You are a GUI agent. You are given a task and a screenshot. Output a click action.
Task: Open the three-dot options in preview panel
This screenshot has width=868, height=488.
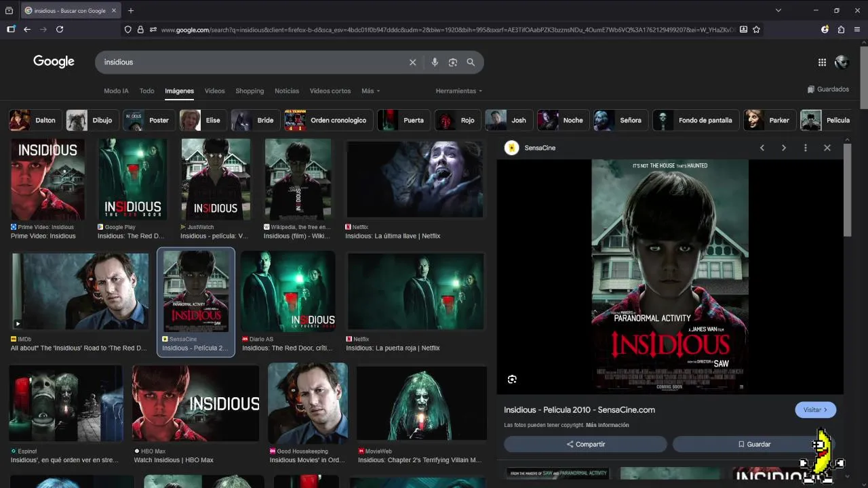(x=806, y=148)
